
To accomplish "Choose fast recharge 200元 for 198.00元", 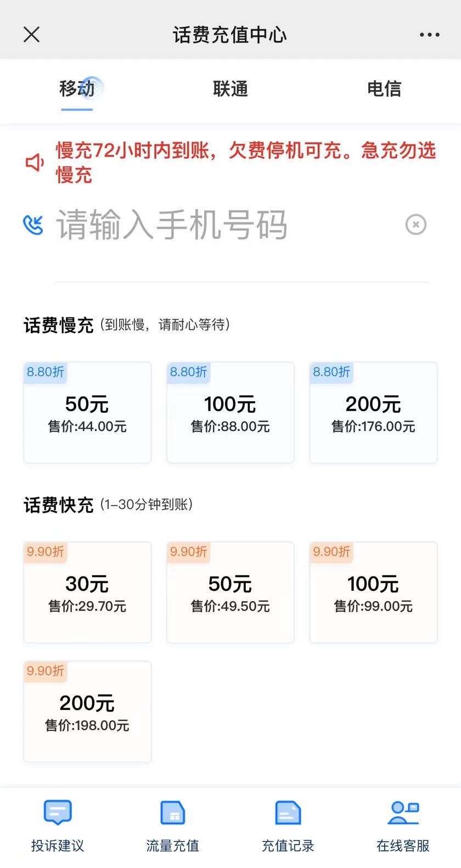I will 87,712.
